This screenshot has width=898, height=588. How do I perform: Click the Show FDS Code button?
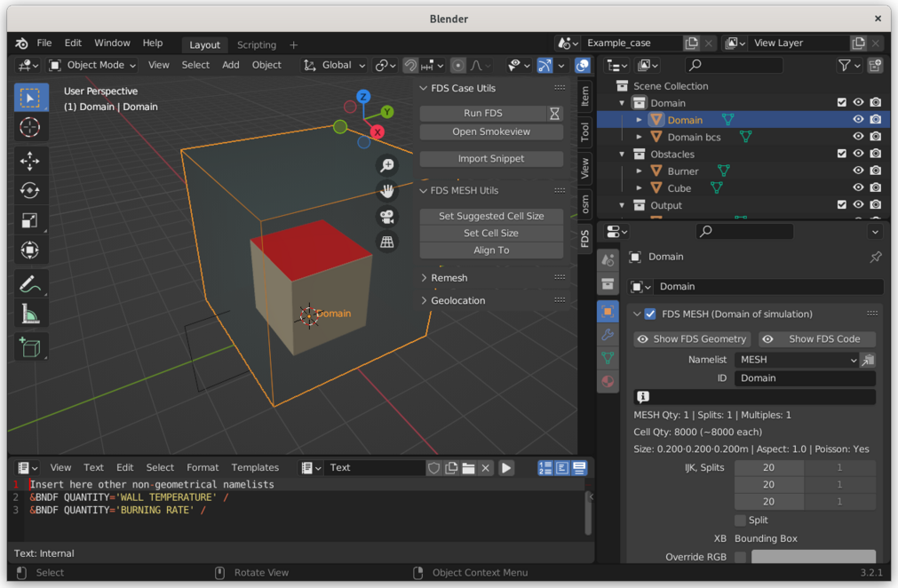coord(817,339)
